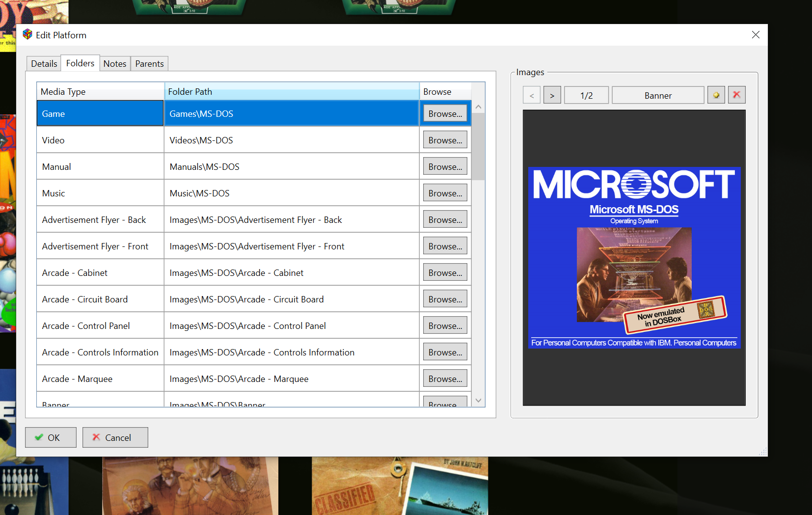This screenshot has height=515, width=812.
Task: Click the Videos\MS-DOS folder path
Action: [292, 140]
